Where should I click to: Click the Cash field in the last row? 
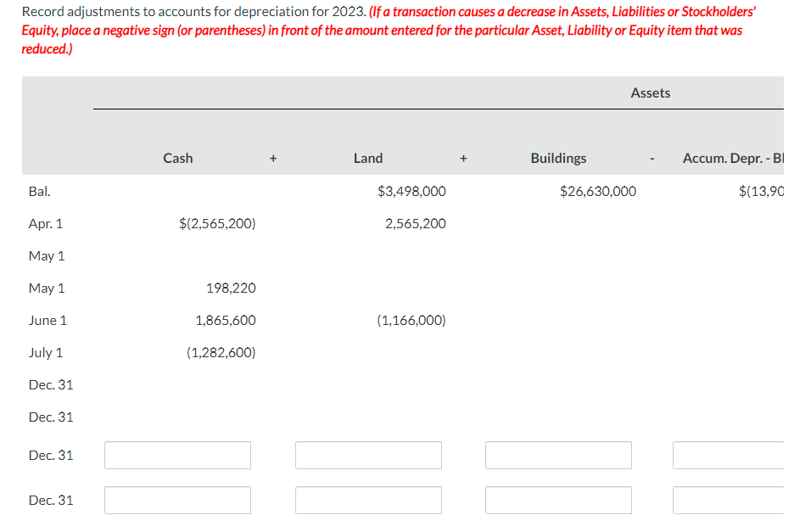point(176,500)
